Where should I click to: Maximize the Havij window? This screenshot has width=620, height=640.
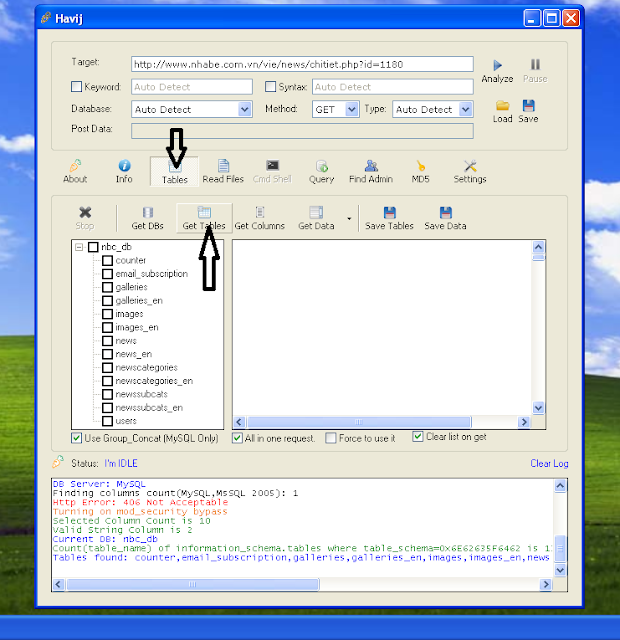pos(551,18)
